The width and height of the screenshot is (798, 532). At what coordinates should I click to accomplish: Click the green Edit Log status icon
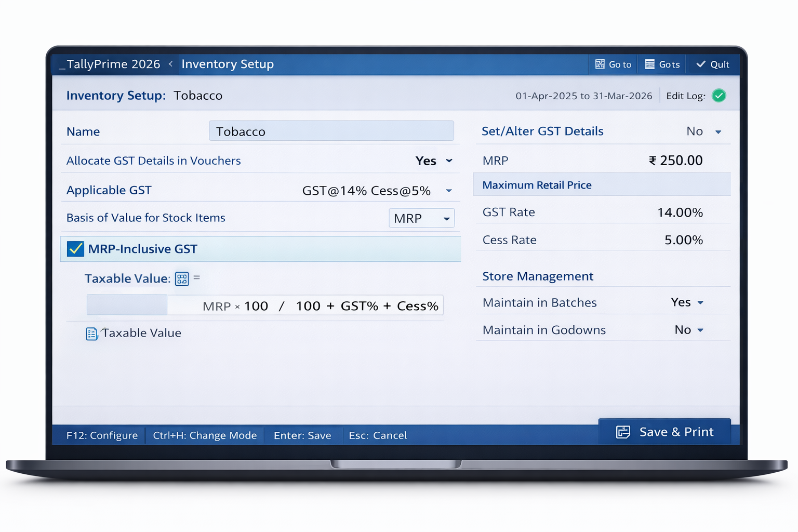point(719,96)
